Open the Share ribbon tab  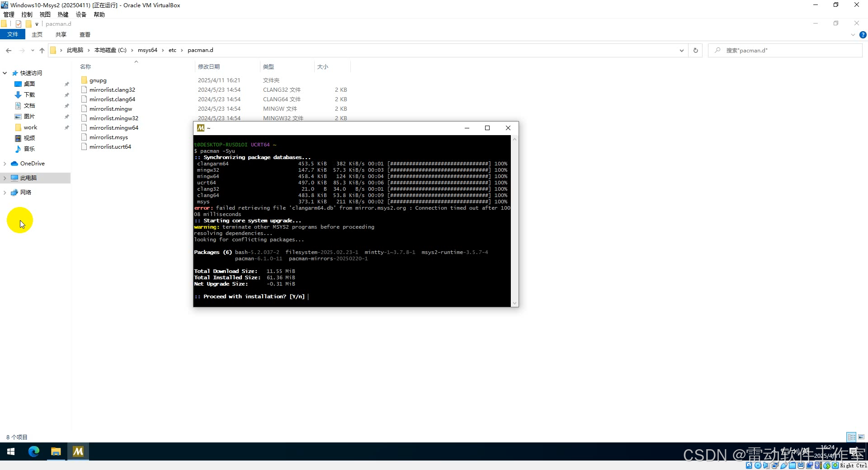click(x=61, y=34)
